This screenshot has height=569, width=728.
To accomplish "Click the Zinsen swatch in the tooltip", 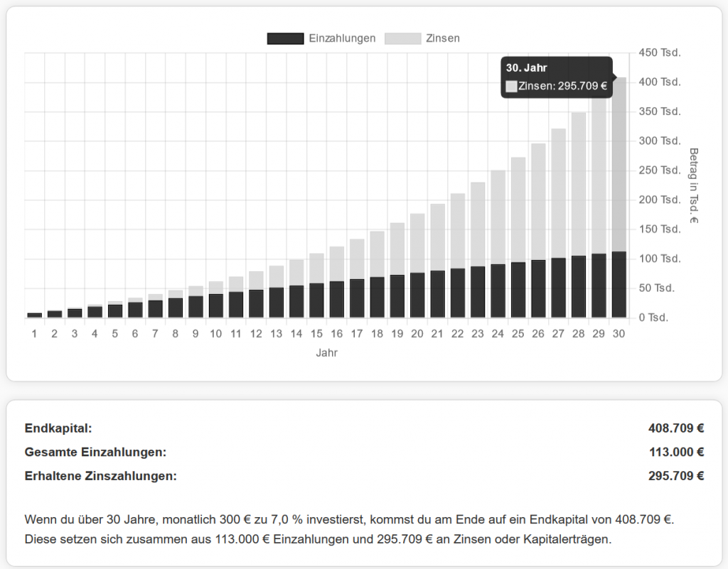I will (x=511, y=86).
